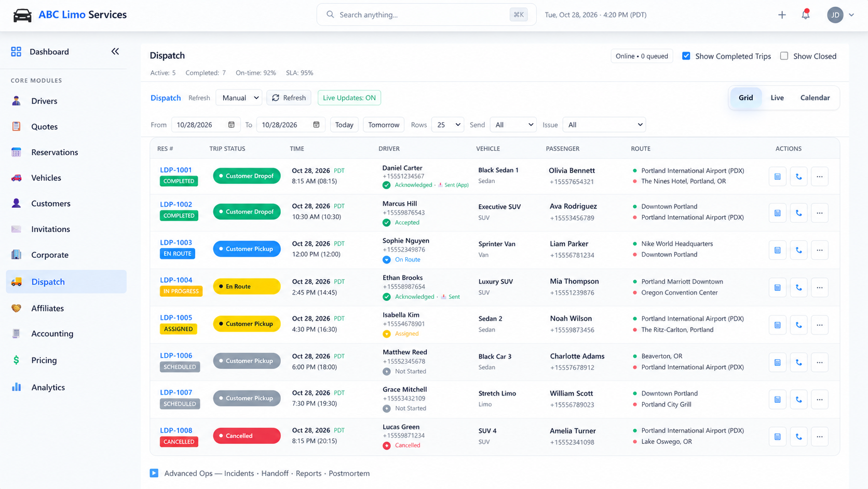Click the Search anything field

426,15
